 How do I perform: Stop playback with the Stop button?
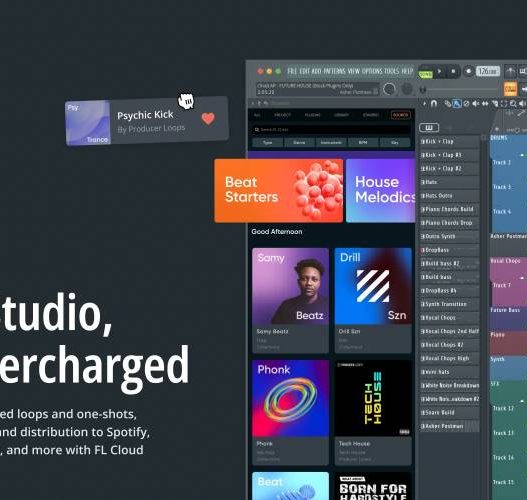coord(453,71)
